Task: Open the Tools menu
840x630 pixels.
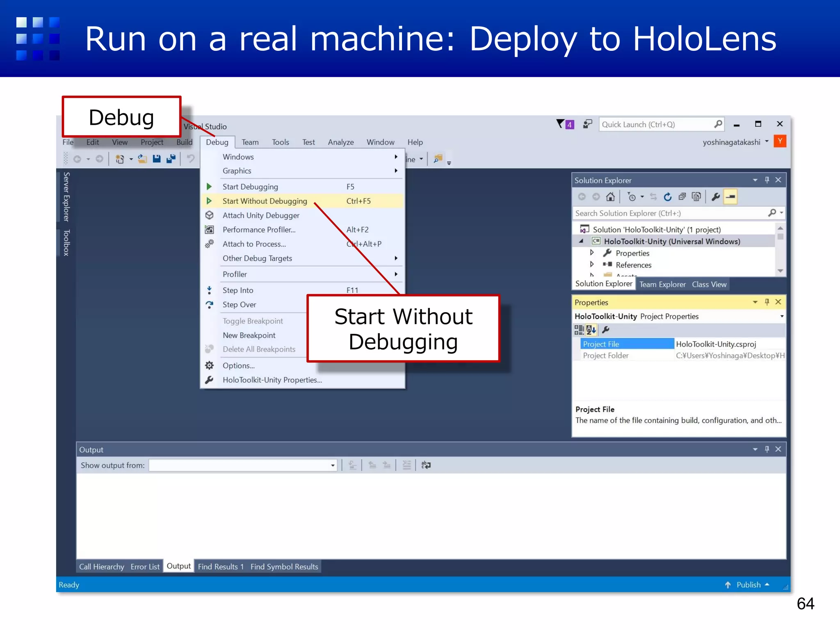Action: [x=281, y=142]
